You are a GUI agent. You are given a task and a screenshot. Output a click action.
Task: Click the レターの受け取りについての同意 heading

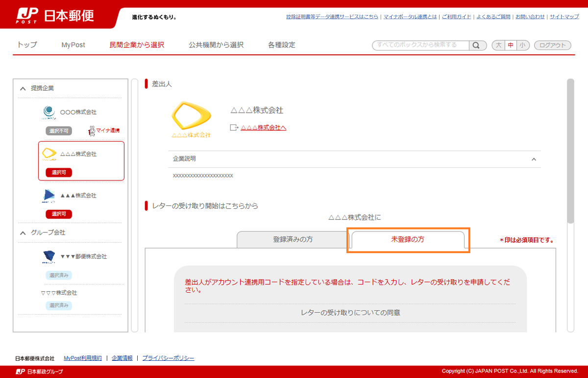click(x=350, y=312)
